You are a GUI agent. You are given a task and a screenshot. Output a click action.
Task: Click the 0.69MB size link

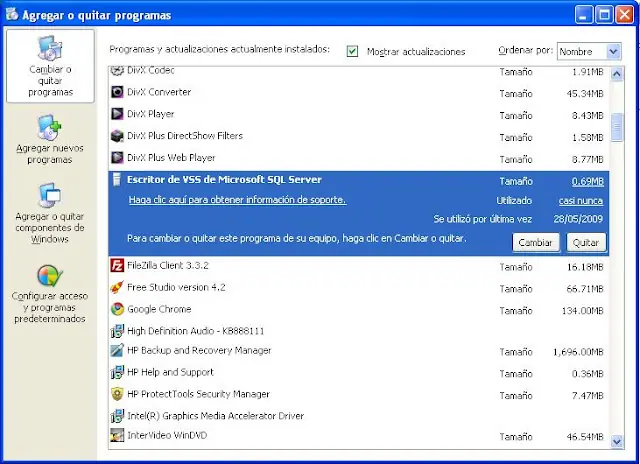click(587, 182)
